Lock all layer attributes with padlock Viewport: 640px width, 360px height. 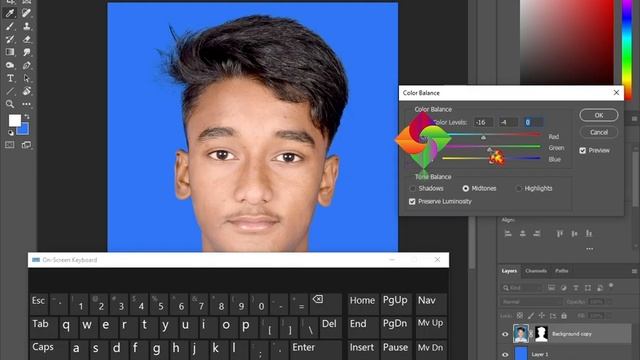click(564, 316)
